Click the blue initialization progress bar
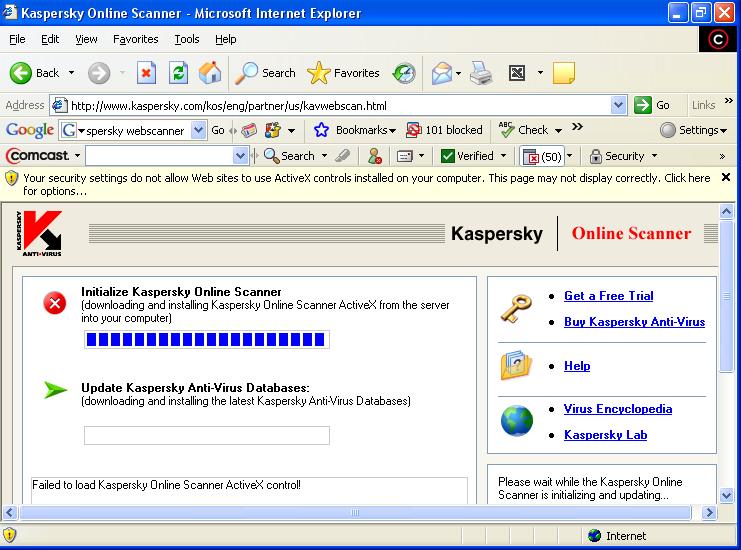 tap(207, 339)
